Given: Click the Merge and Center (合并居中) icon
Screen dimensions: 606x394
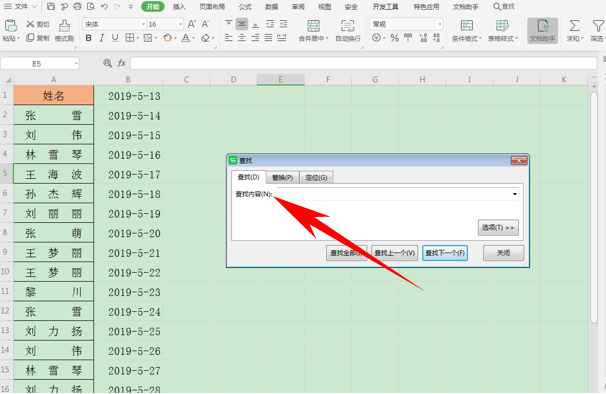Looking at the screenshot, I should coord(313,30).
